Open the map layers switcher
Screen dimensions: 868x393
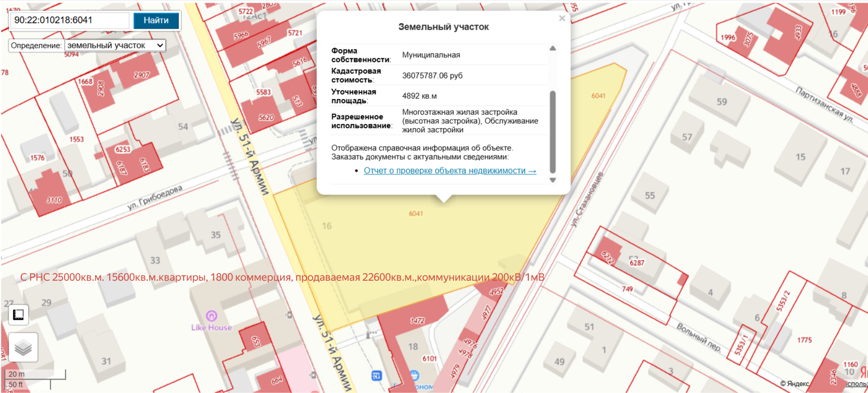click(x=23, y=347)
